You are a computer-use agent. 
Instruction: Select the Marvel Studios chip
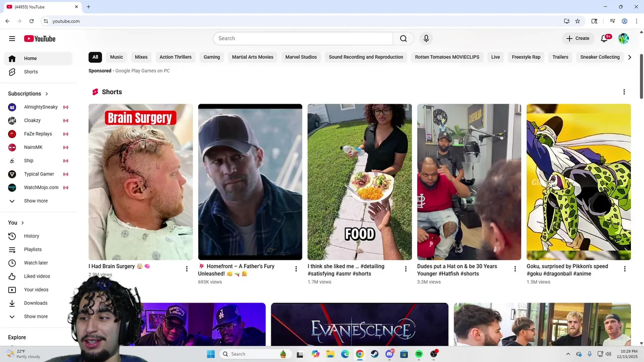pyautogui.click(x=301, y=57)
